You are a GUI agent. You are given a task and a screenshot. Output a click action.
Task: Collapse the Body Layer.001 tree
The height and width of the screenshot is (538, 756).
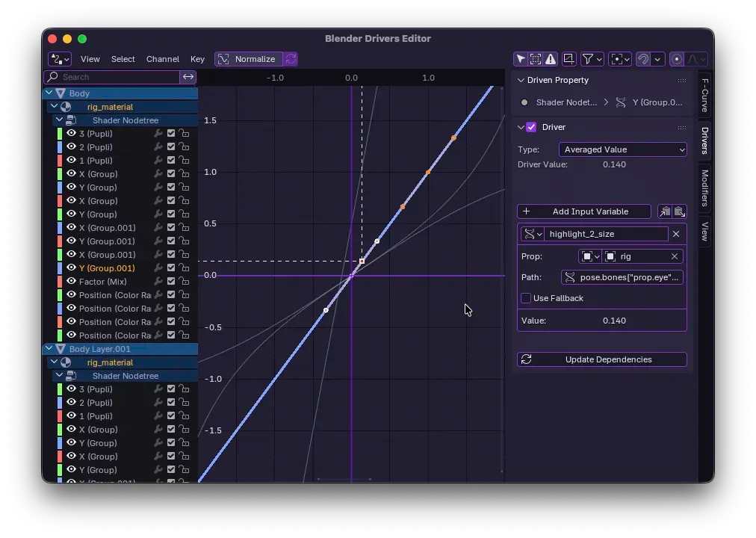click(x=49, y=348)
